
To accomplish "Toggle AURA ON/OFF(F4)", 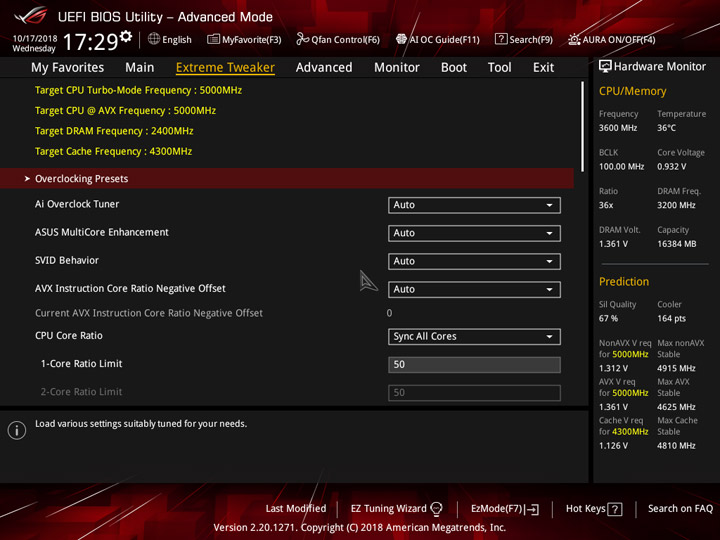I will (612, 39).
